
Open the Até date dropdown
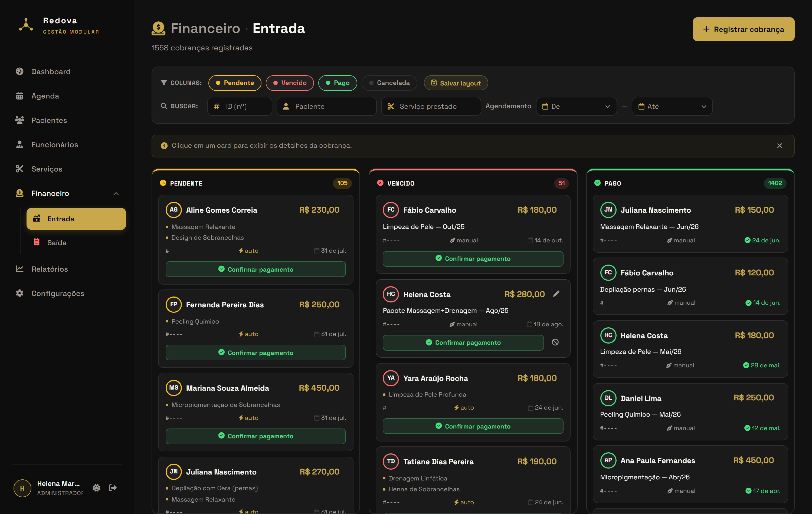(672, 107)
